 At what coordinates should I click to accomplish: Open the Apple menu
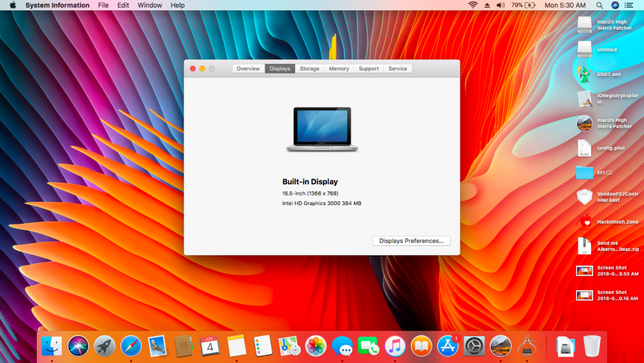point(13,5)
